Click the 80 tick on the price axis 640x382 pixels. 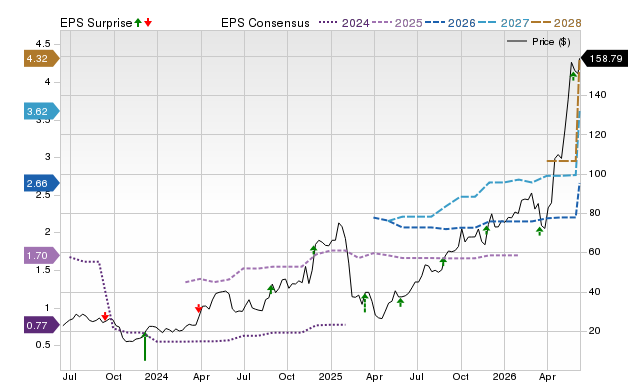pos(594,213)
